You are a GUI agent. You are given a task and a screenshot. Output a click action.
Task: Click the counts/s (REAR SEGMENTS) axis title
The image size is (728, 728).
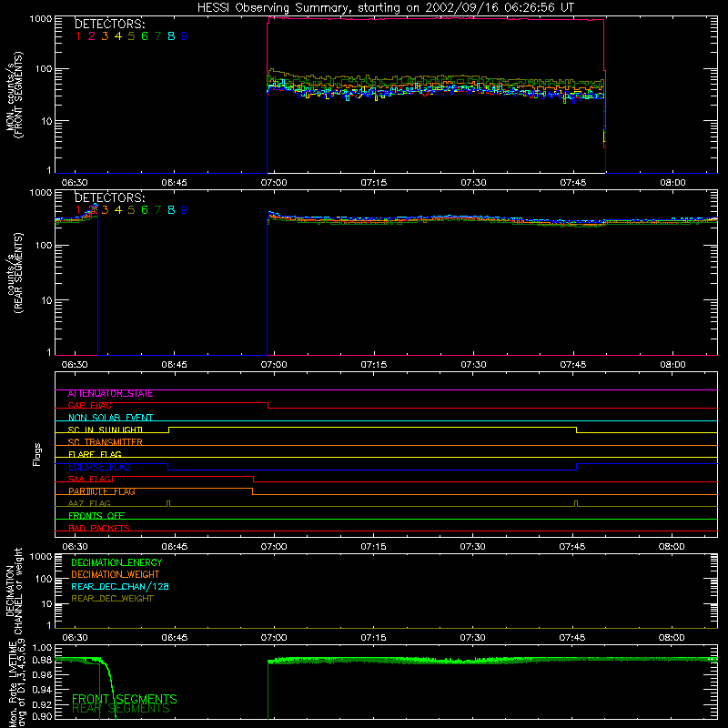tap(15, 274)
